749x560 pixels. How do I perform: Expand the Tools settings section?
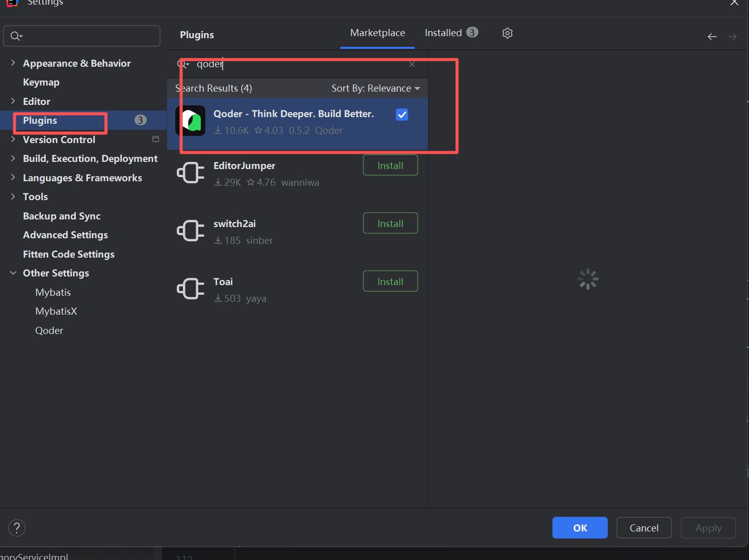tap(13, 197)
